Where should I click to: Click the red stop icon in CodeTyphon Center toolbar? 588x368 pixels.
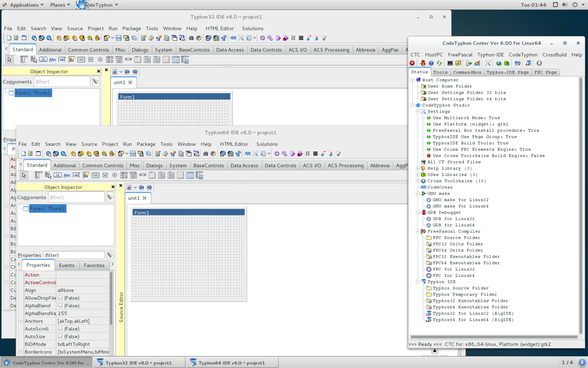[x=412, y=63]
